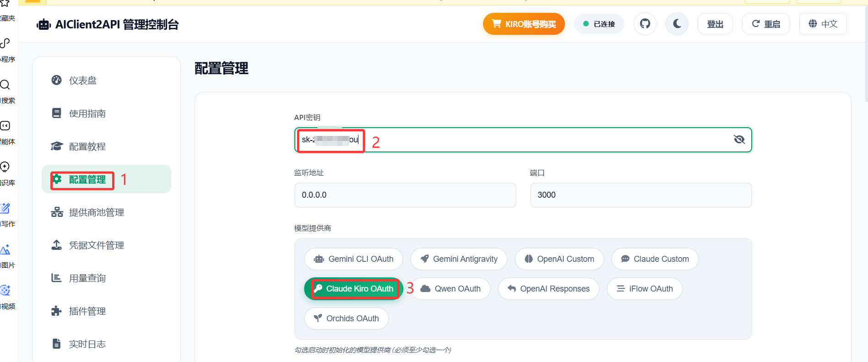Screen dimensions: 868x362
Task: Click the 提供商池管理 network icon
Action: click(x=57, y=212)
